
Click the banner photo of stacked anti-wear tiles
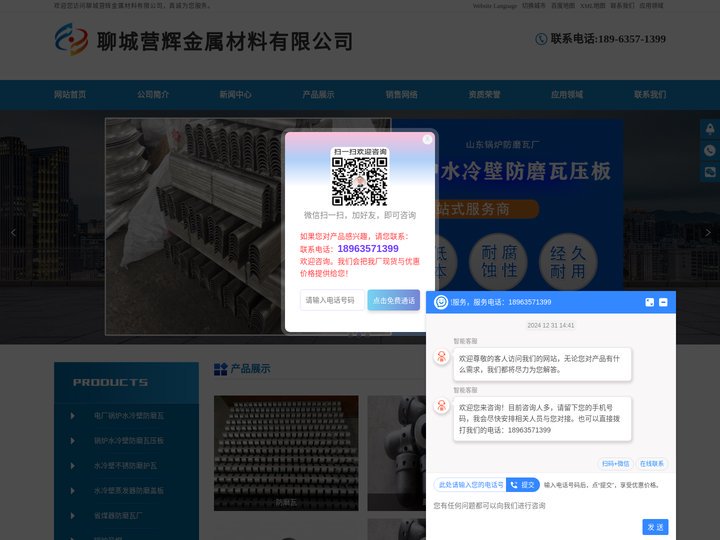[195, 226]
